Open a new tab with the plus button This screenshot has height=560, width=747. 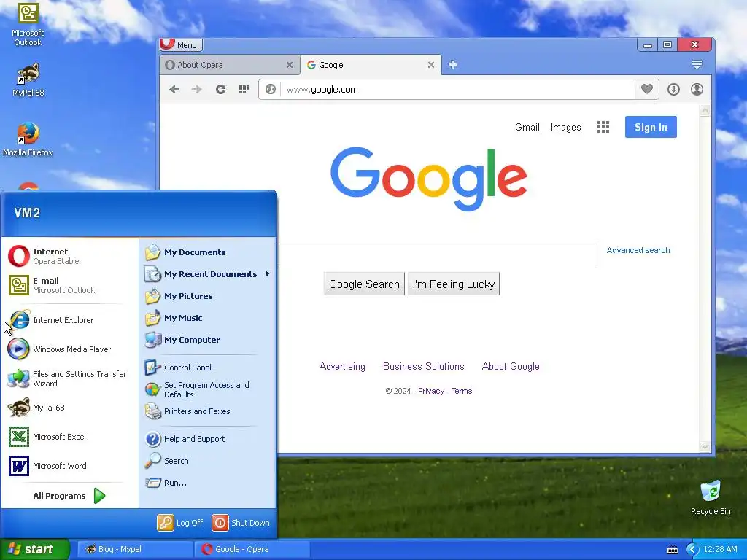click(452, 64)
